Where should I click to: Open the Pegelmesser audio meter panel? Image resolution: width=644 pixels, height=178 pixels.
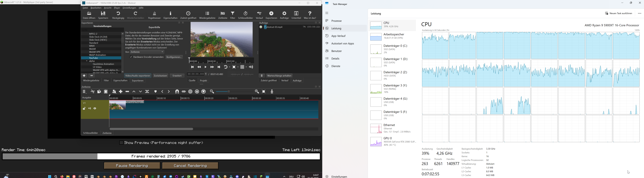pos(154,15)
